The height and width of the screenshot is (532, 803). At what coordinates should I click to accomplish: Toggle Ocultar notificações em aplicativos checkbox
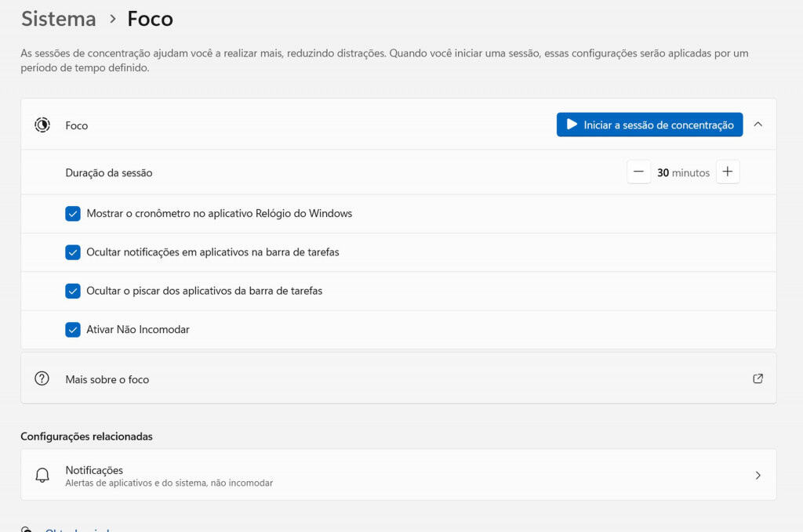73,252
